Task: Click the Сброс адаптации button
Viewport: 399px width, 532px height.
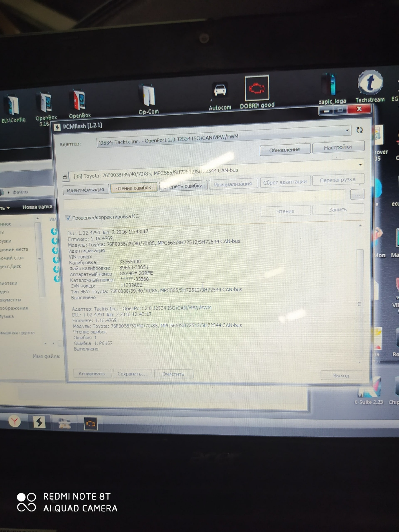Action: pyautogui.click(x=285, y=182)
